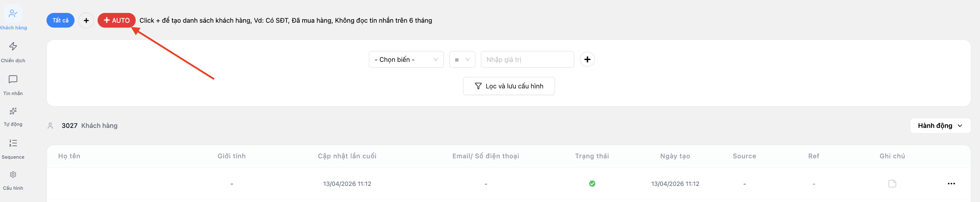Click Cập nhật lần cuối column header
Image resolution: width=980 pixels, height=202 pixels.
pos(347,156)
